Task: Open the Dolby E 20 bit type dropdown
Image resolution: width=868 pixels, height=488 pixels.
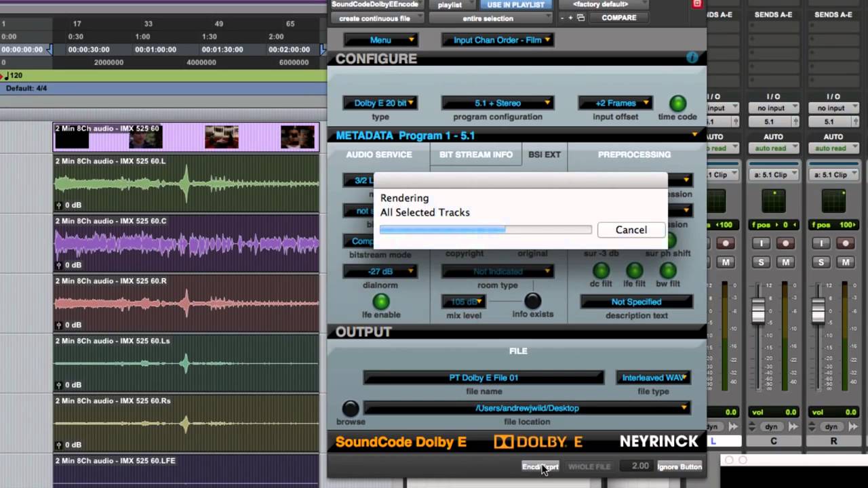Action: [x=380, y=103]
